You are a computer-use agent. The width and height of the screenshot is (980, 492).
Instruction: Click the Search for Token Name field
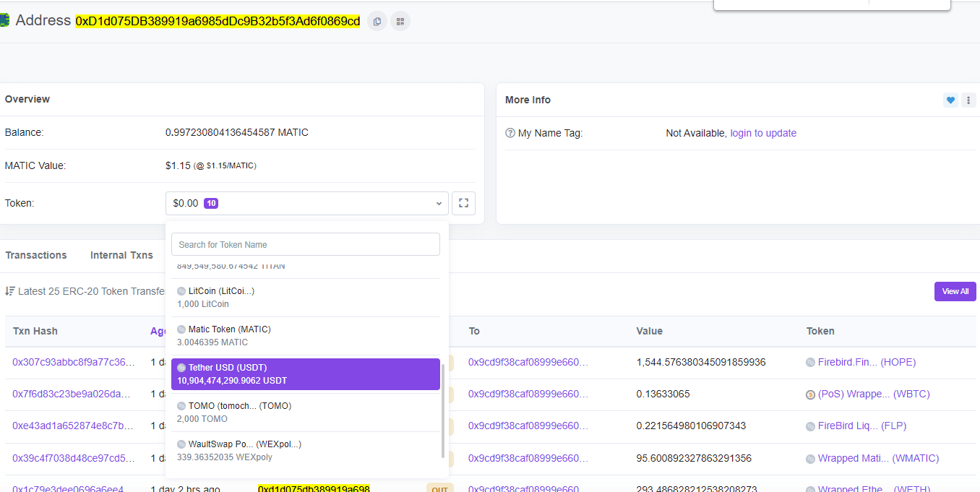pyautogui.click(x=306, y=244)
